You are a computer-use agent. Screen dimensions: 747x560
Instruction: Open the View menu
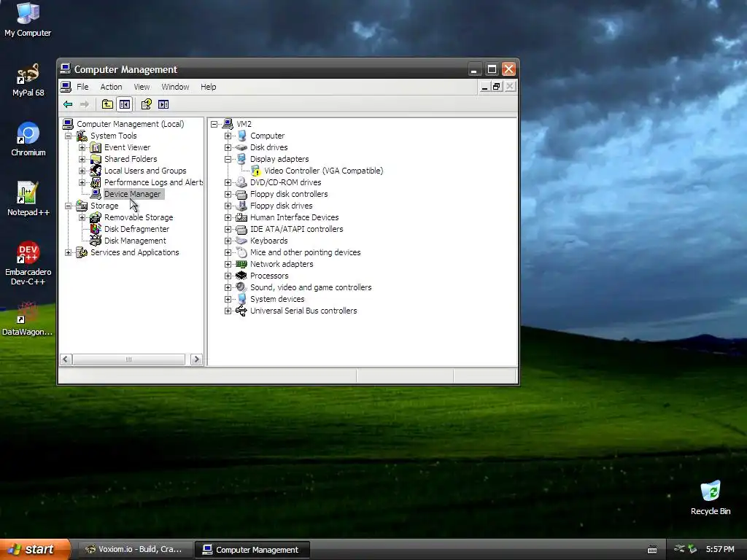click(142, 87)
